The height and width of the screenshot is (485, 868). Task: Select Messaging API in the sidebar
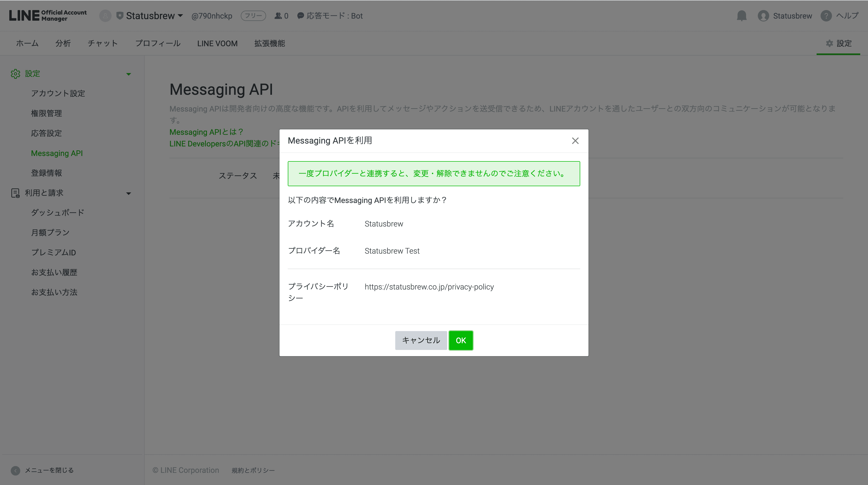coord(57,153)
